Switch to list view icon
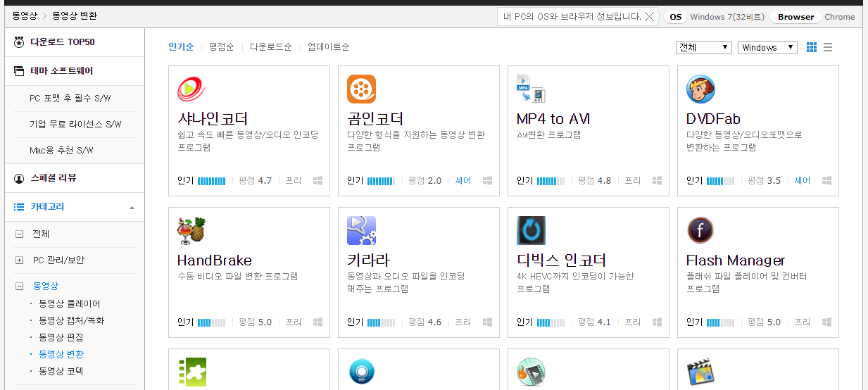This screenshot has height=390, width=868. pos(828,47)
